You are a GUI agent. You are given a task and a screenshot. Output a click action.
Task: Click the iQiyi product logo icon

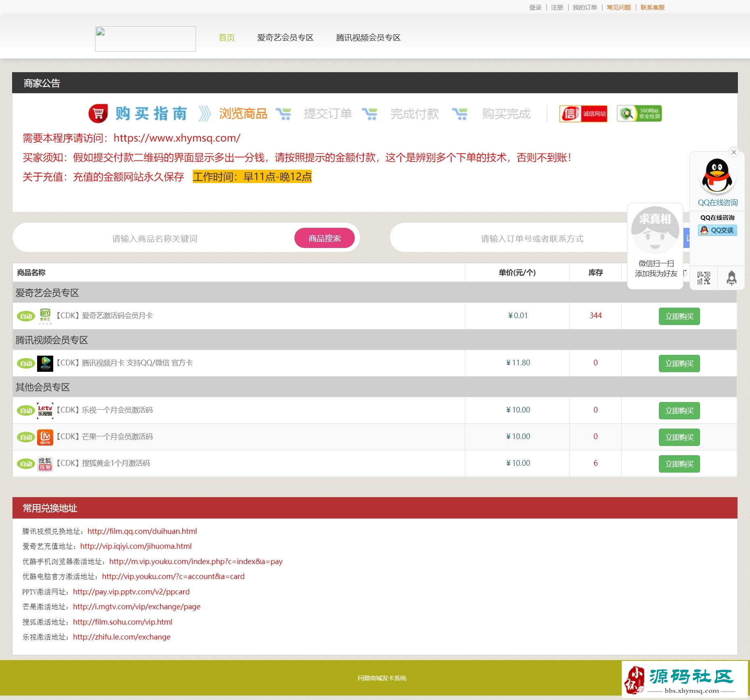click(45, 316)
